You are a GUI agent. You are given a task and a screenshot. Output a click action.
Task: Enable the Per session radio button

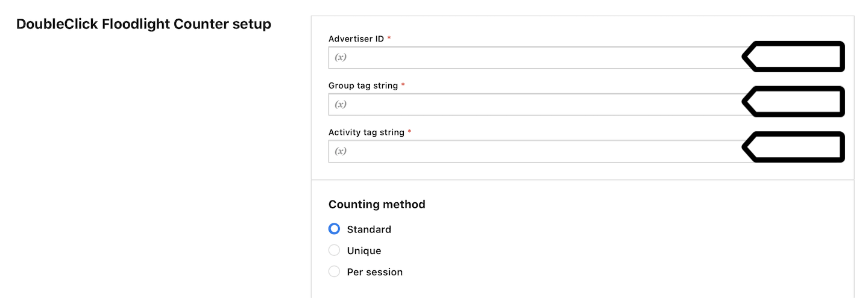pyautogui.click(x=334, y=272)
